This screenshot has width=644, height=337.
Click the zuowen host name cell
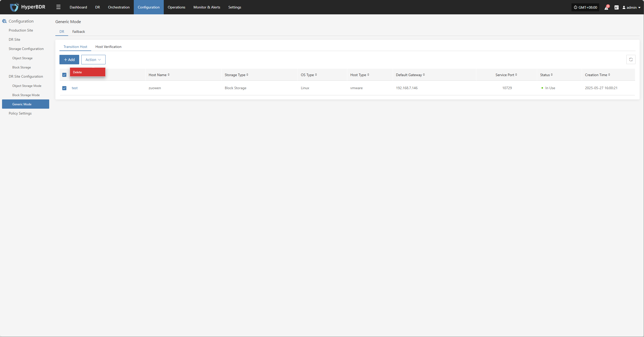(x=155, y=88)
